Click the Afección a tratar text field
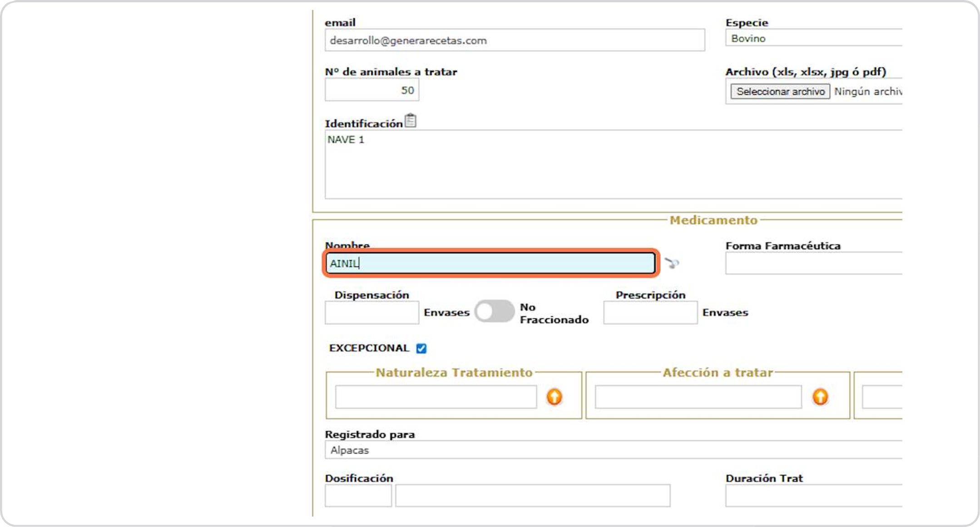The width and height of the screenshot is (980, 527). tap(698, 397)
